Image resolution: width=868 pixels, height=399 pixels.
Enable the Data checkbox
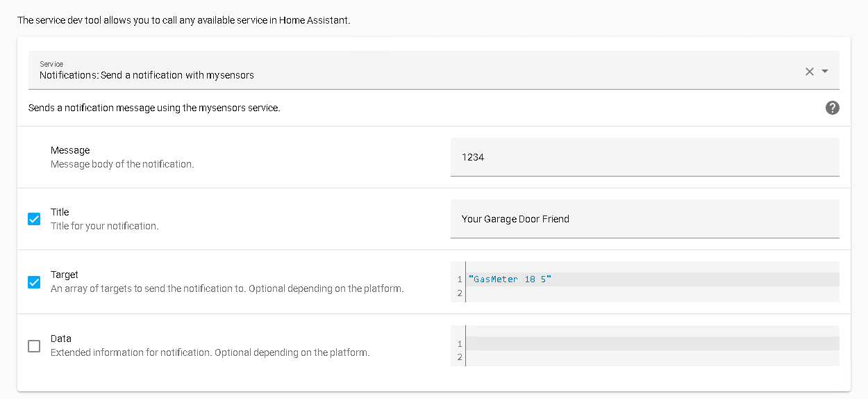34,346
